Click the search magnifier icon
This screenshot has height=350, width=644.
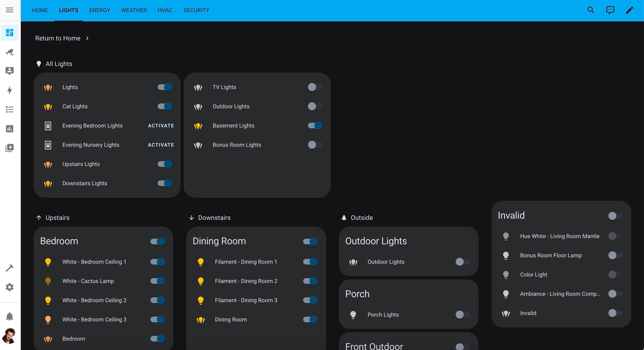[x=591, y=10]
